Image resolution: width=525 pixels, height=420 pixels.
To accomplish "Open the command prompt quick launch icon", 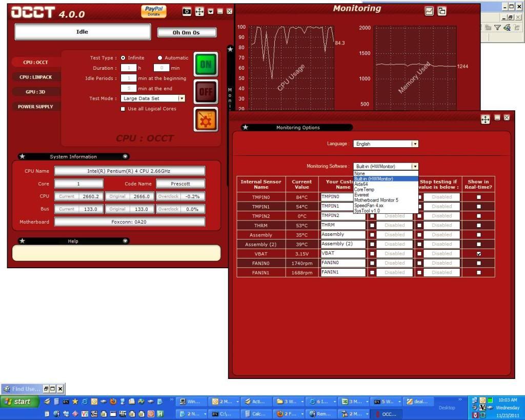I will pos(66,401).
